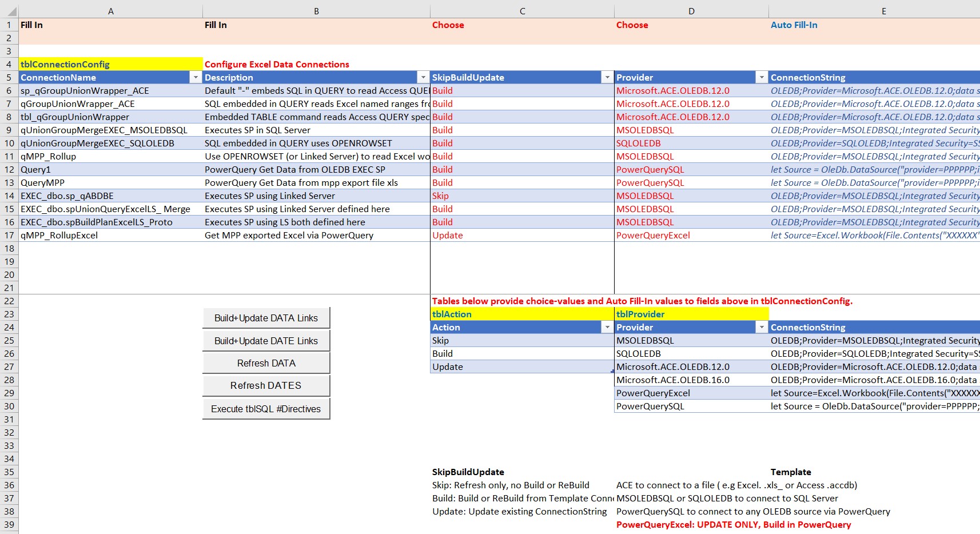This screenshot has width=980, height=534.
Task: Select the qUnionGroupMergeEXEC_MSOLEDBSQL cell
Action: click(x=111, y=130)
